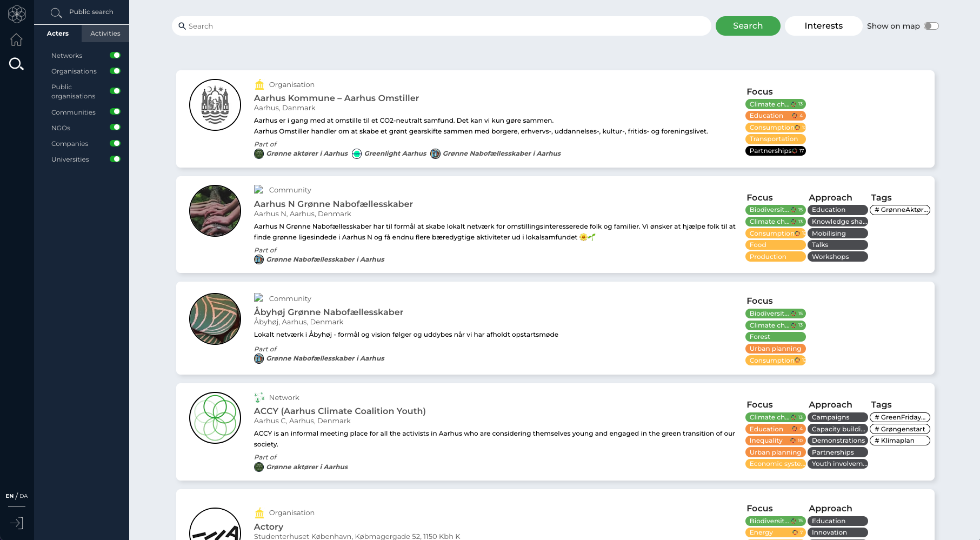Click the Partnerships black focus tag
The image size is (980, 540).
click(x=775, y=151)
